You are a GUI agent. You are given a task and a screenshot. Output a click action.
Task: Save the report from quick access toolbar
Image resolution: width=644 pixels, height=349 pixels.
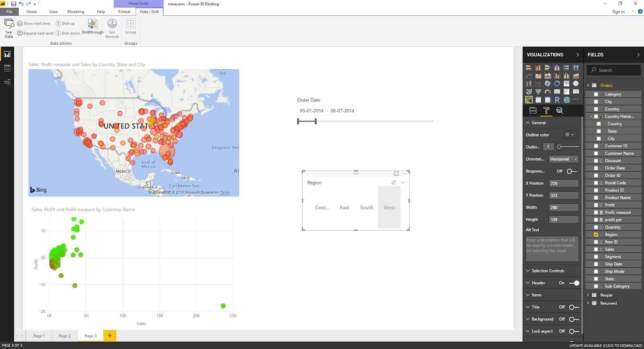(14, 4)
